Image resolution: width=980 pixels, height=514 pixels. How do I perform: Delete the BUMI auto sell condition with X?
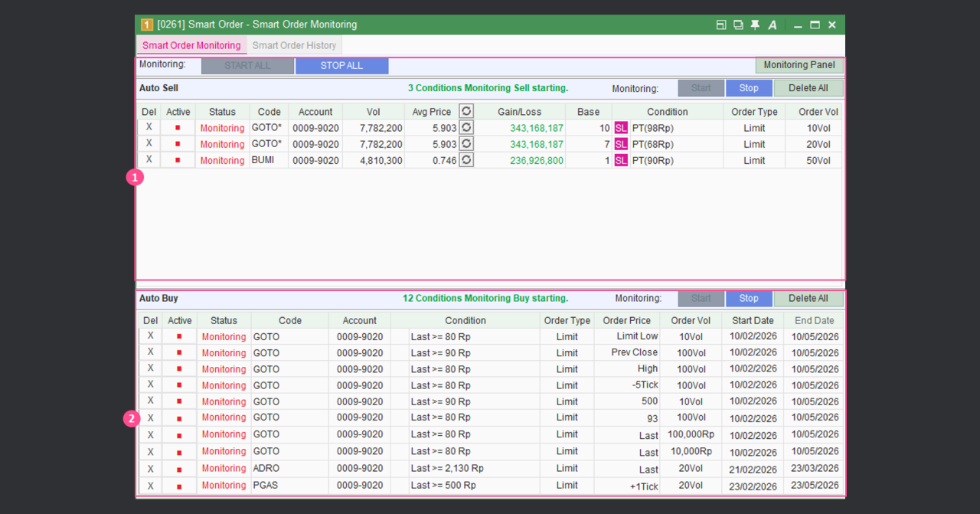point(149,160)
